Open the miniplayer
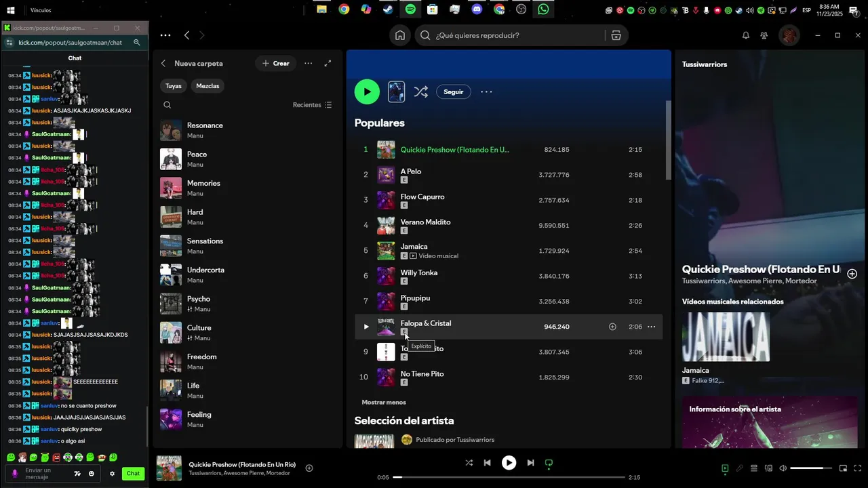Screen dimensions: 868x488 (844, 468)
